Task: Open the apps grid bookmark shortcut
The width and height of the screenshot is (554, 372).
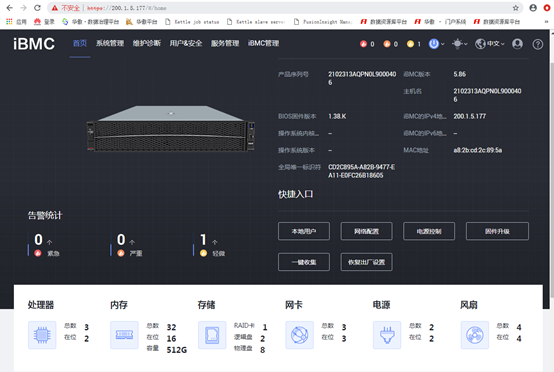Action: click(9, 22)
